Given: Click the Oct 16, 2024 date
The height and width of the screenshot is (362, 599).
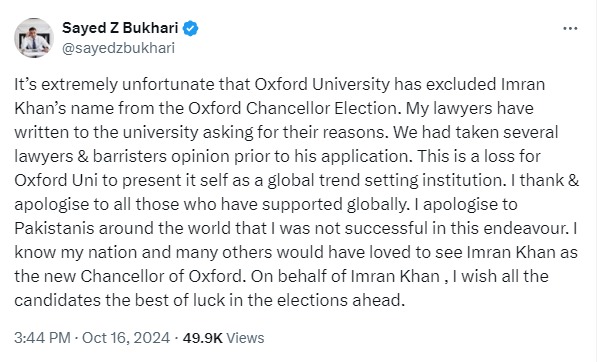Looking at the screenshot, I should [x=126, y=338].
